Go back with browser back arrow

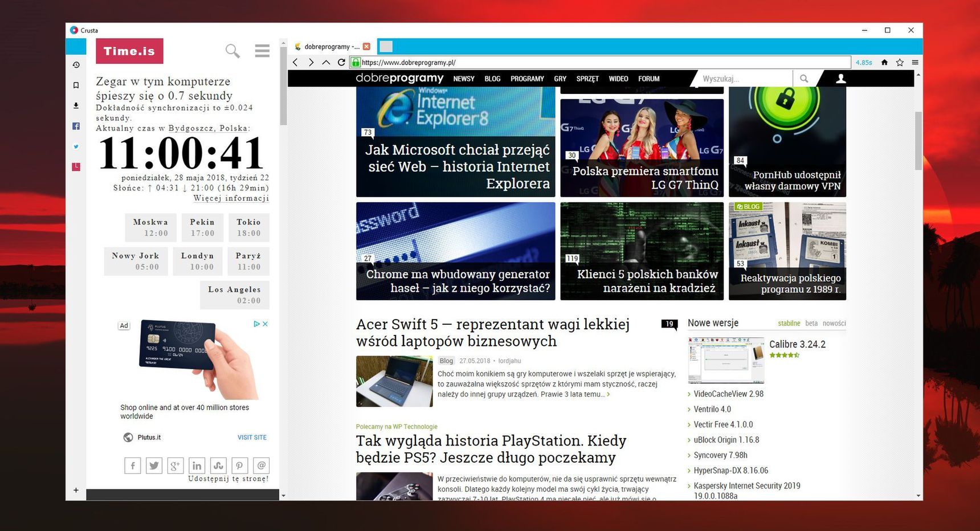(295, 63)
